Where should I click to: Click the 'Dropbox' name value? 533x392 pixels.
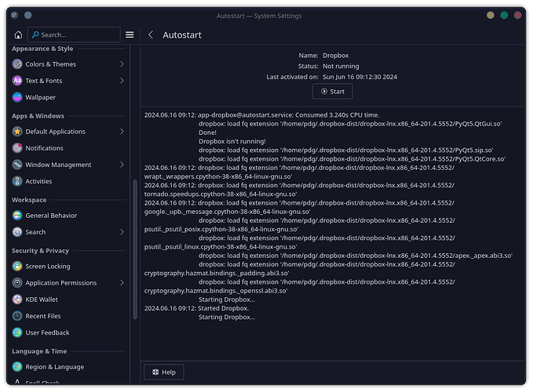coord(335,56)
